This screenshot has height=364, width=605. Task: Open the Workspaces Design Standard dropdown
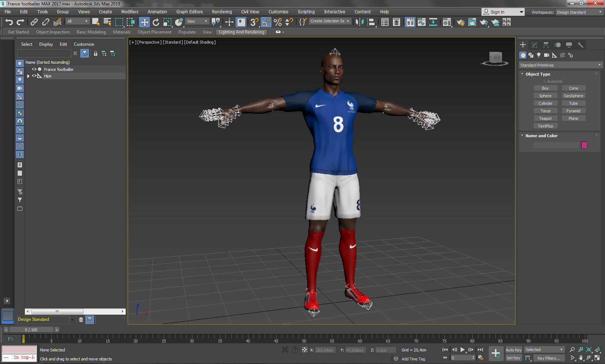579,12
